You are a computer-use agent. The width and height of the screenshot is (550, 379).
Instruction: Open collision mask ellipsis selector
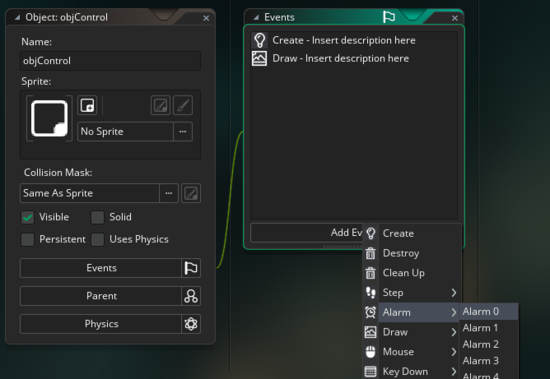tap(169, 193)
